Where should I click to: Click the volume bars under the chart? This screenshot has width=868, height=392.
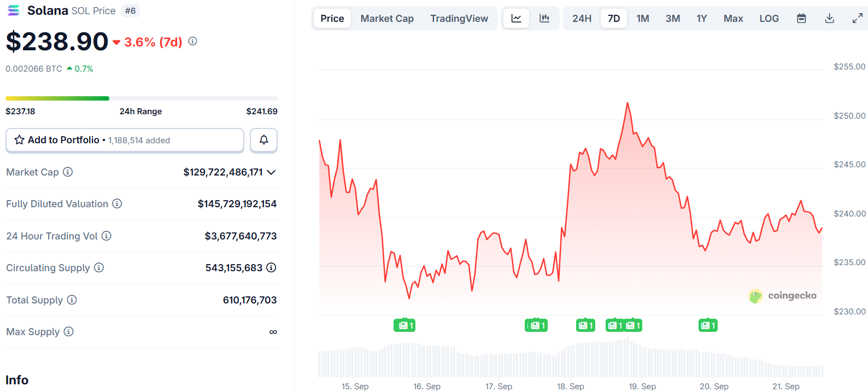(571, 358)
